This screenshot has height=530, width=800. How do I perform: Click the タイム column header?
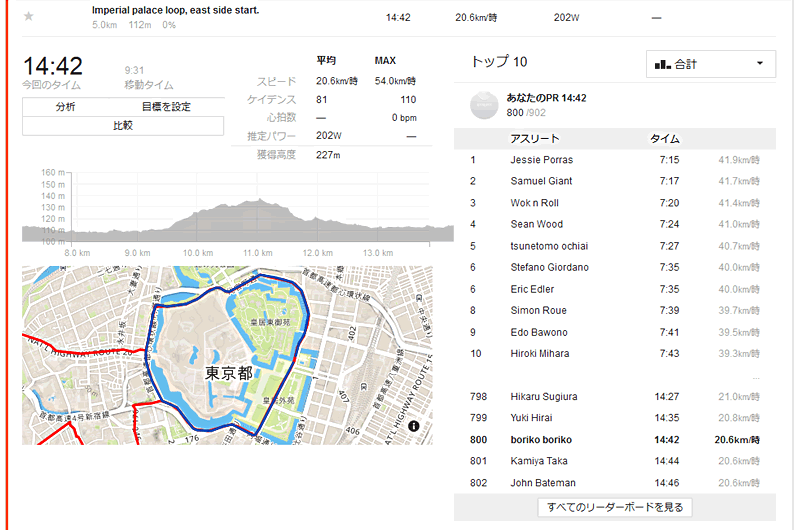664,138
